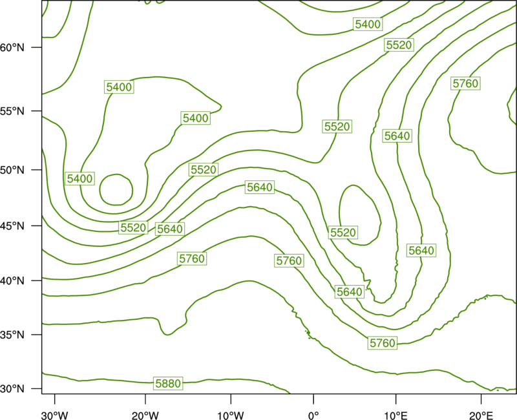Click the 5520 label beside 5640 at 45°N
The image size is (517, 420).
133,227
